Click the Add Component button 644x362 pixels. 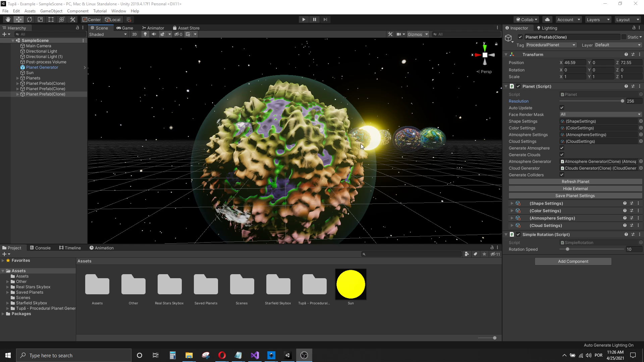tap(573, 261)
